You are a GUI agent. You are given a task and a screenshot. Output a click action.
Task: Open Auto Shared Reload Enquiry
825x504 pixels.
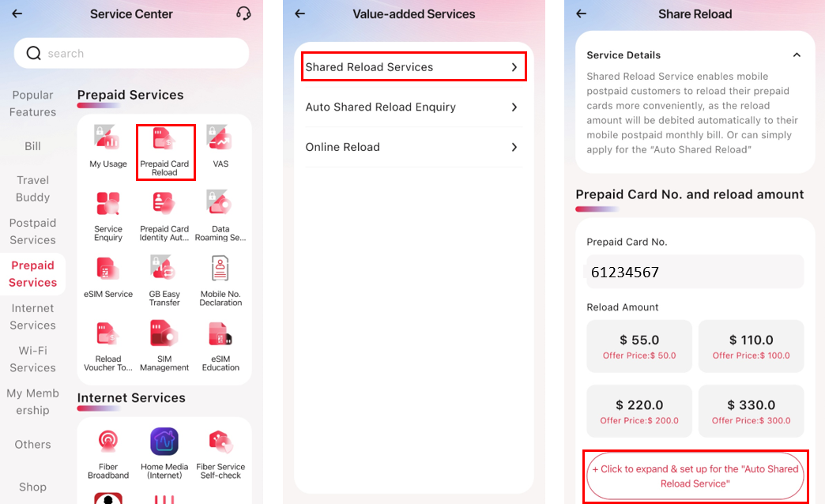point(412,107)
